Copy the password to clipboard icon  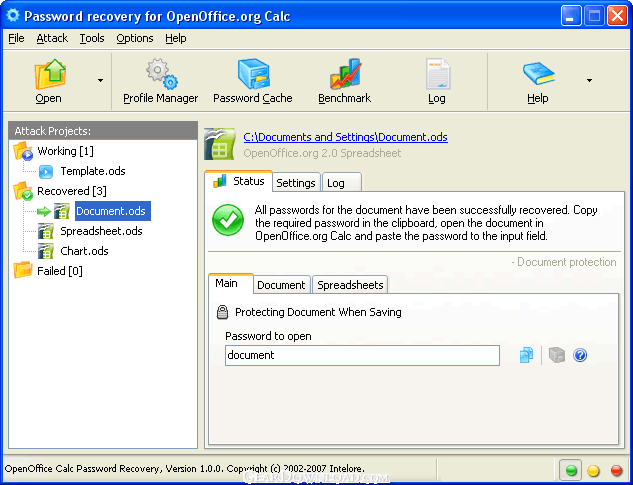click(526, 355)
